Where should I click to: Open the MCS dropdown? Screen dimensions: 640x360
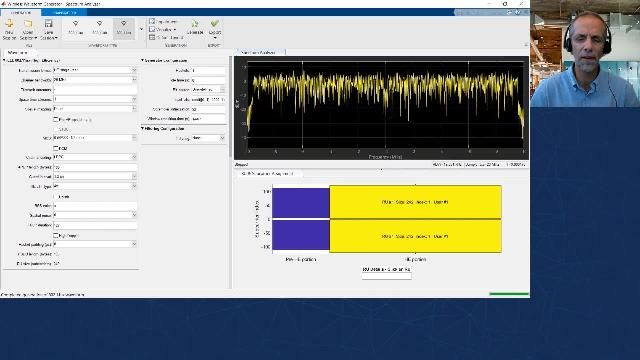134,138
